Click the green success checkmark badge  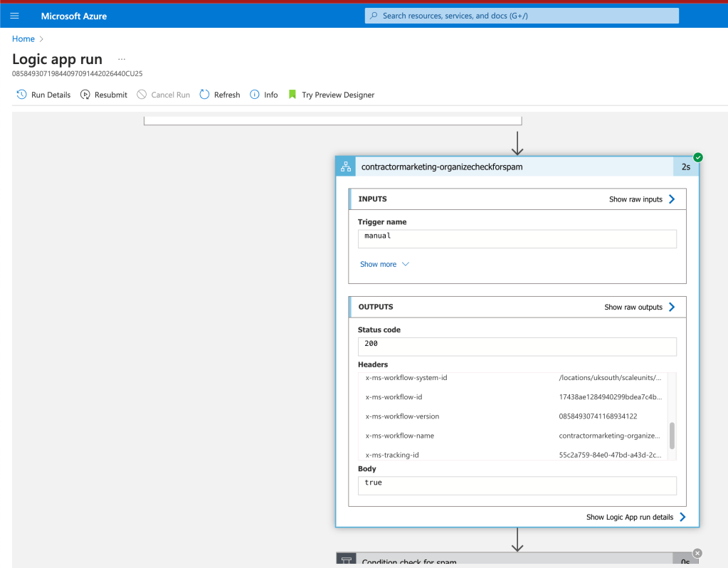(698, 157)
